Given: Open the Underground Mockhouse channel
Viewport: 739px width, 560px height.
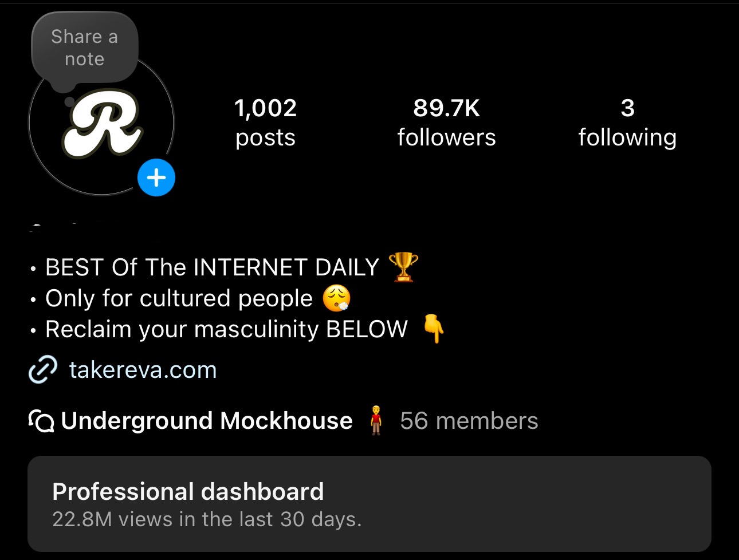Looking at the screenshot, I should tap(207, 421).
